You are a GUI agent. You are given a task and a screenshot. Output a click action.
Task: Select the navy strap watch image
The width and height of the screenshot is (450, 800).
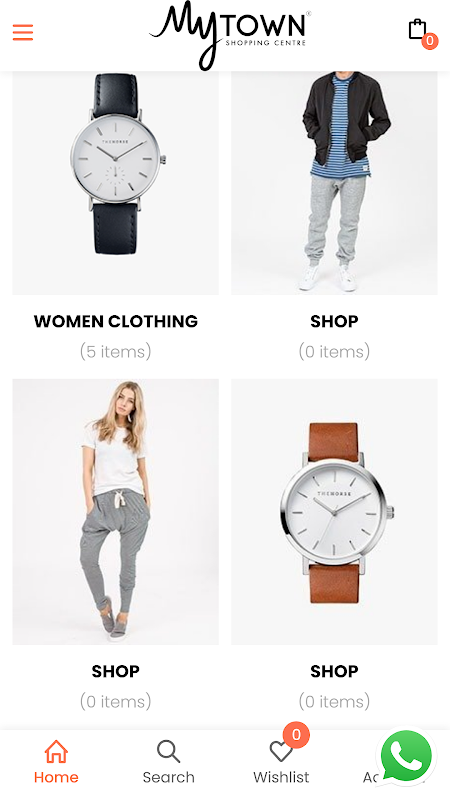[116, 183]
